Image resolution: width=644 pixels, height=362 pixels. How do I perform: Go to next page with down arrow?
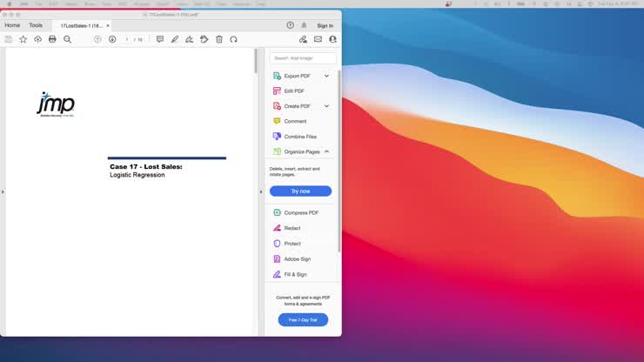tap(112, 39)
